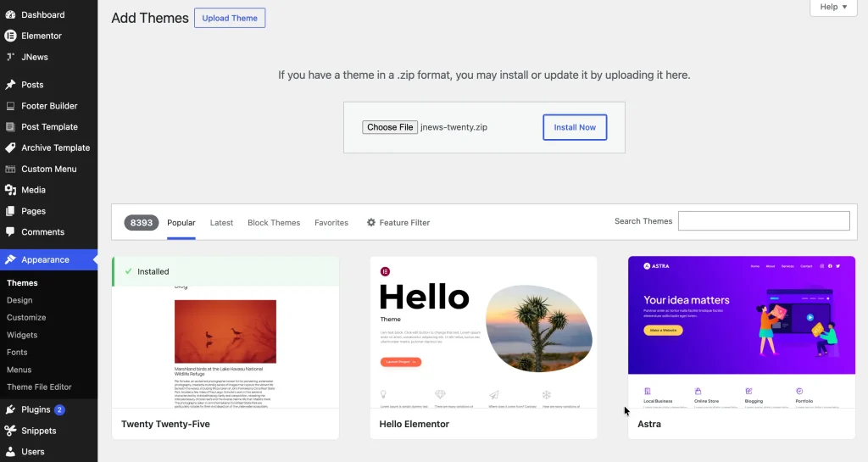Click the Twenty Twenty-Five theme title
868x462 pixels.
pyautogui.click(x=165, y=424)
